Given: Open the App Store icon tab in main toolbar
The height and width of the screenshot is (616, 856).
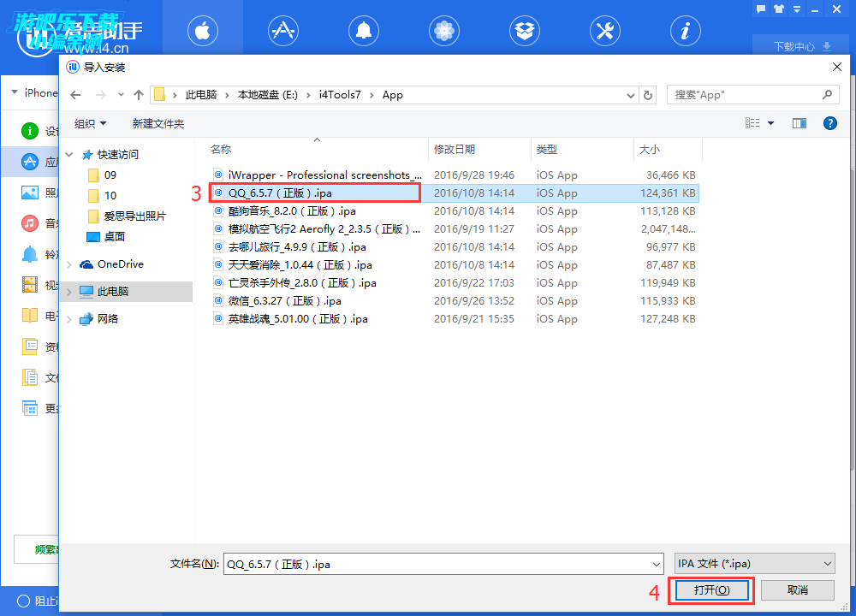Looking at the screenshot, I should click(283, 31).
